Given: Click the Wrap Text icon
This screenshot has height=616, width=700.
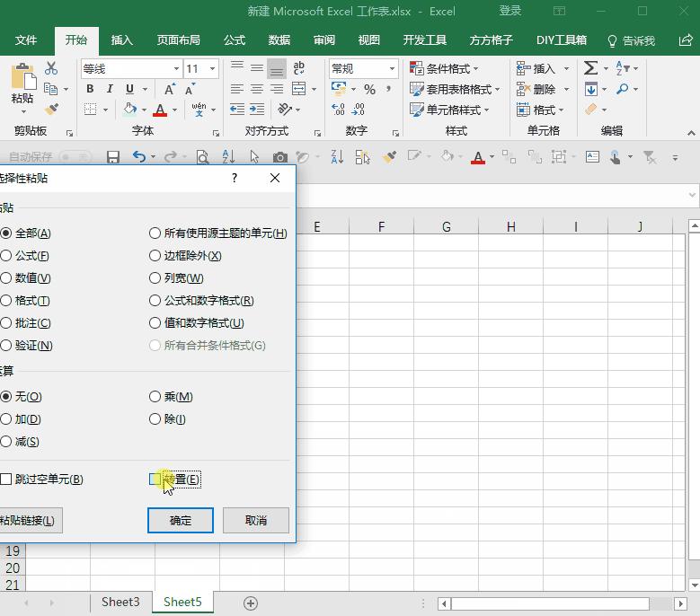Looking at the screenshot, I should 298,68.
